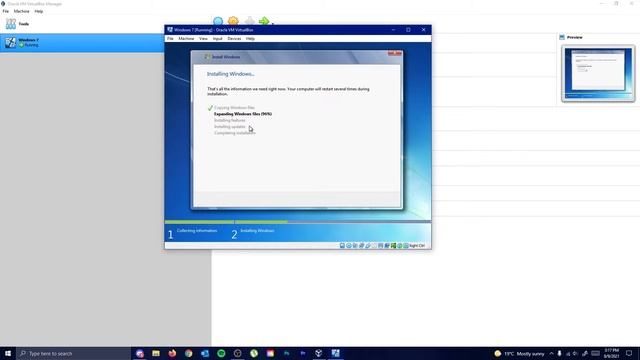
Task: Open Windows Start button
Action: coord(8,353)
